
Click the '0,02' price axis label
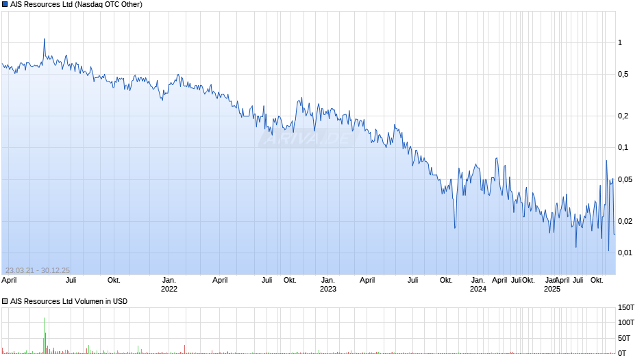tap(625, 221)
